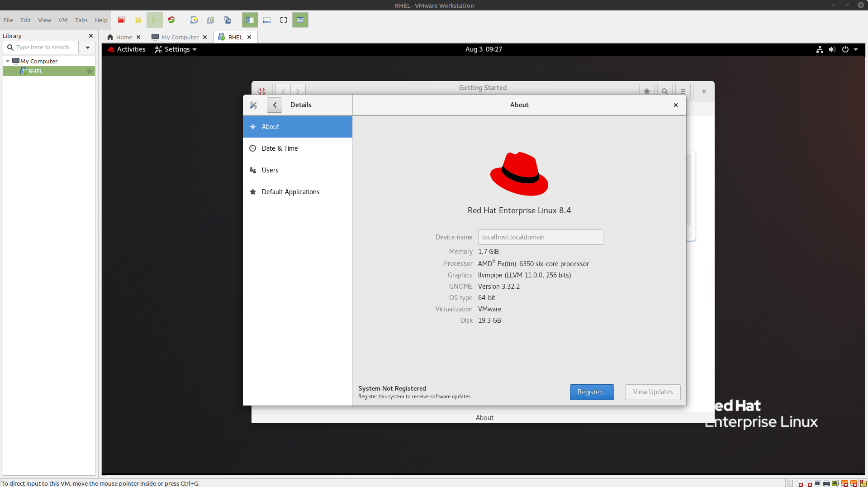Click the red power off VM toolbar icon
This screenshot has height=487, width=868.
(x=121, y=20)
